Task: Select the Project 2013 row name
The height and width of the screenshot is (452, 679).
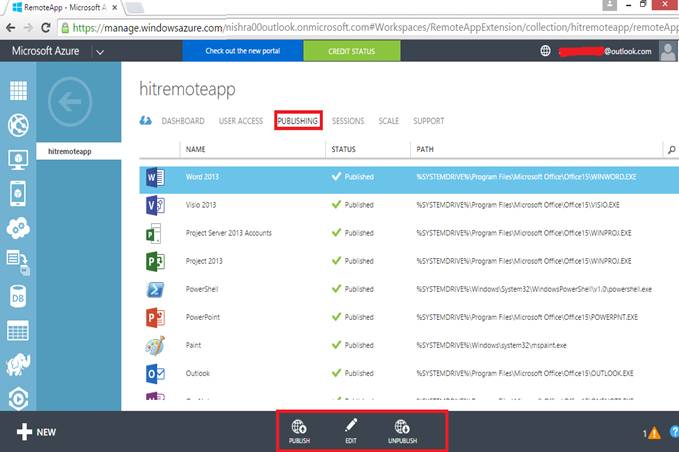Action: point(204,261)
